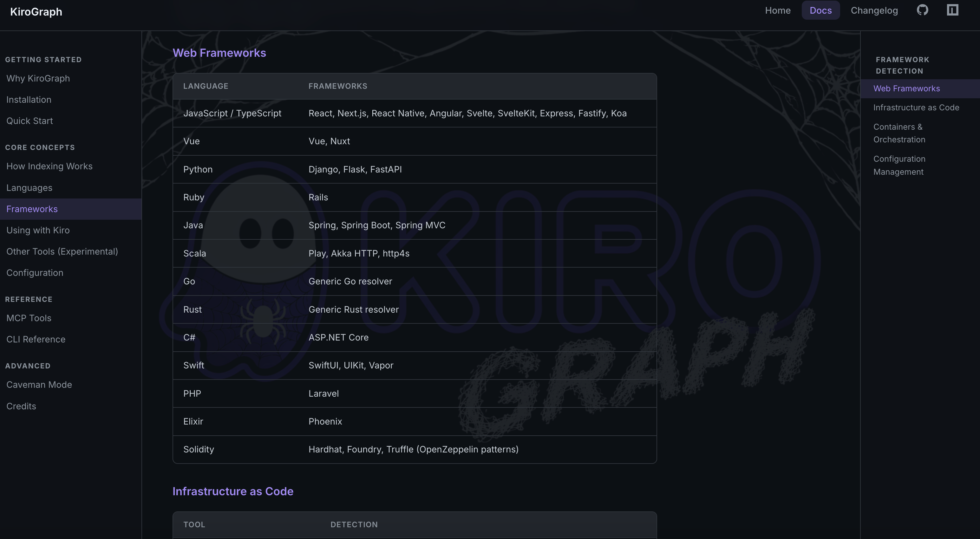980x539 pixels.
Task: Click the Web Frameworks main heading
Action: pos(219,53)
